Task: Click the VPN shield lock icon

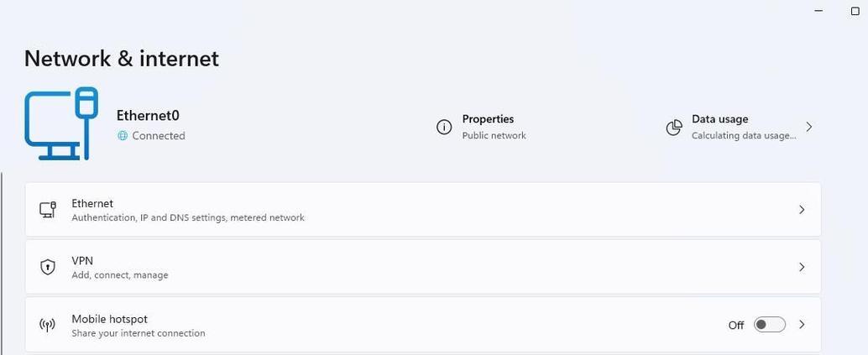Action: pyautogui.click(x=48, y=267)
